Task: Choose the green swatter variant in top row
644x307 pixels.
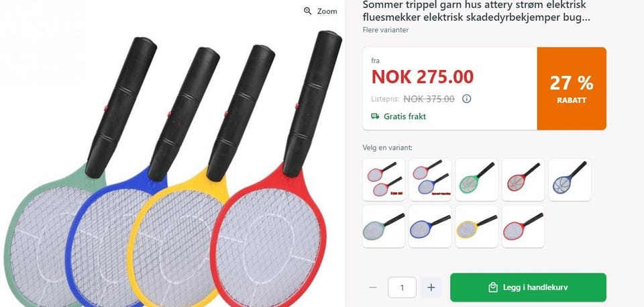Action: 476,180
